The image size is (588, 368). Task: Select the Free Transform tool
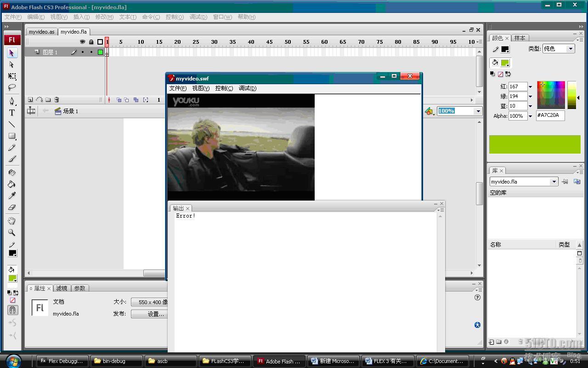click(x=12, y=76)
